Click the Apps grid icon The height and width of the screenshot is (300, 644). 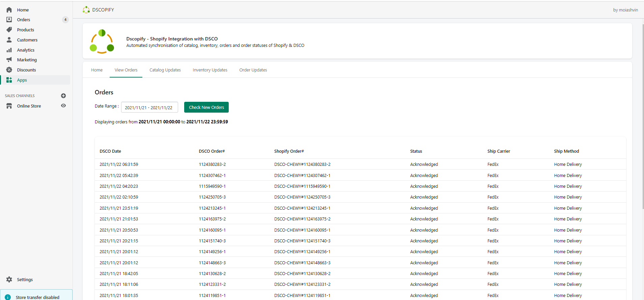click(9, 80)
